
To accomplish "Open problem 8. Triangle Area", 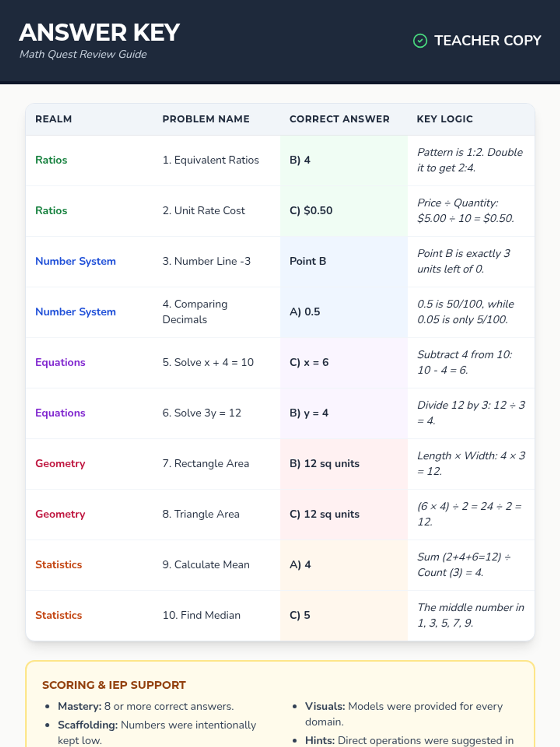I will (x=201, y=514).
